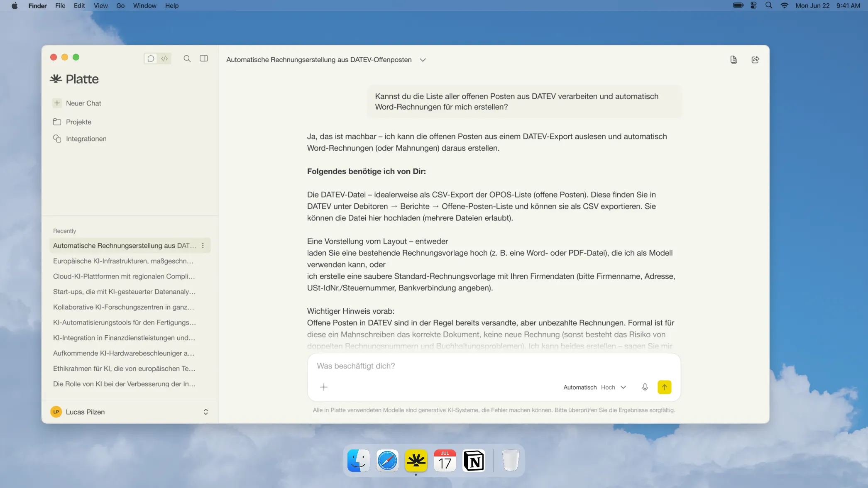The height and width of the screenshot is (488, 868).
Task: Open options for Automatische Rechnungserstellung chat
Action: pos(203,246)
